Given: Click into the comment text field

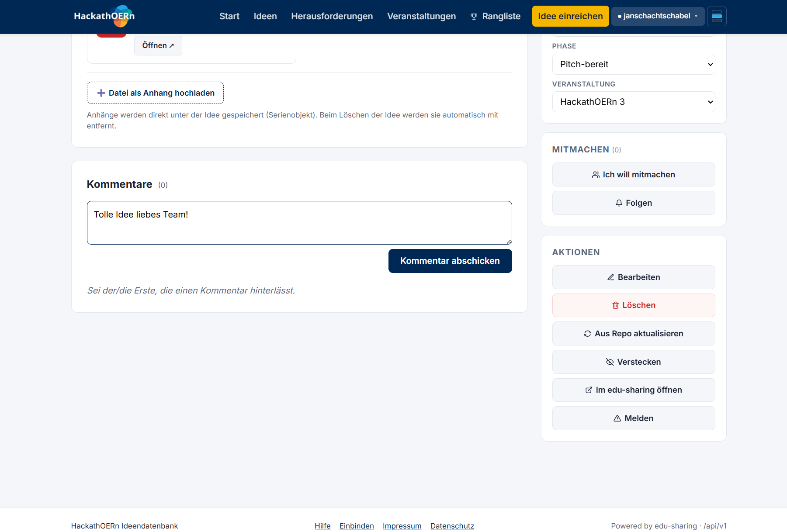Looking at the screenshot, I should pos(299,223).
